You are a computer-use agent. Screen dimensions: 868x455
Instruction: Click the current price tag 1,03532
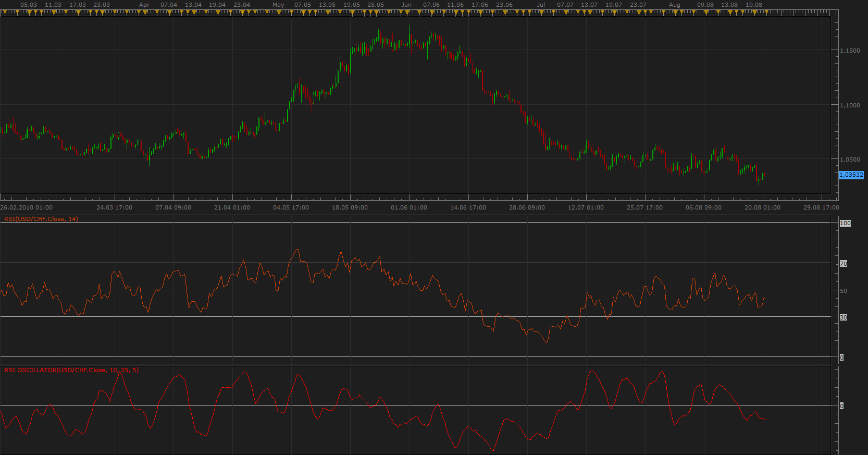point(851,175)
